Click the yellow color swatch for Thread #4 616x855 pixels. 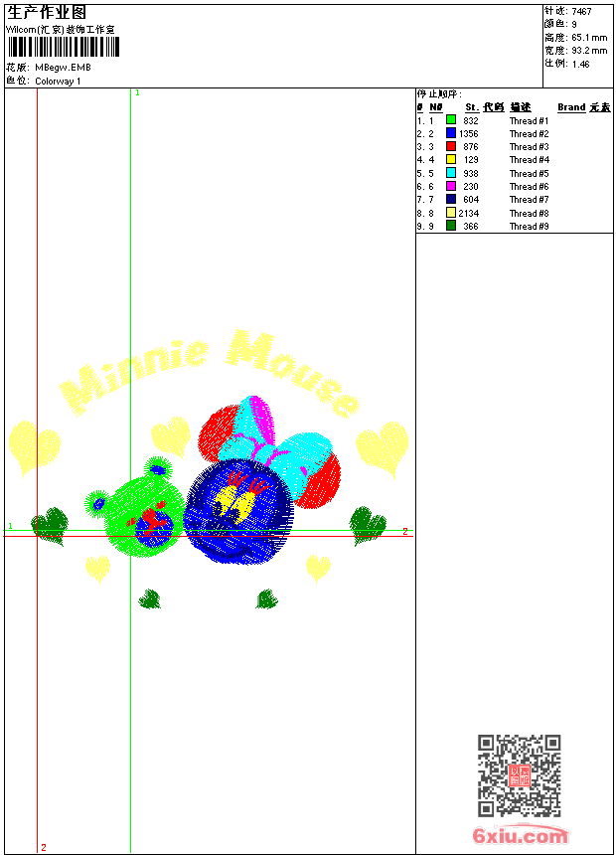451,159
